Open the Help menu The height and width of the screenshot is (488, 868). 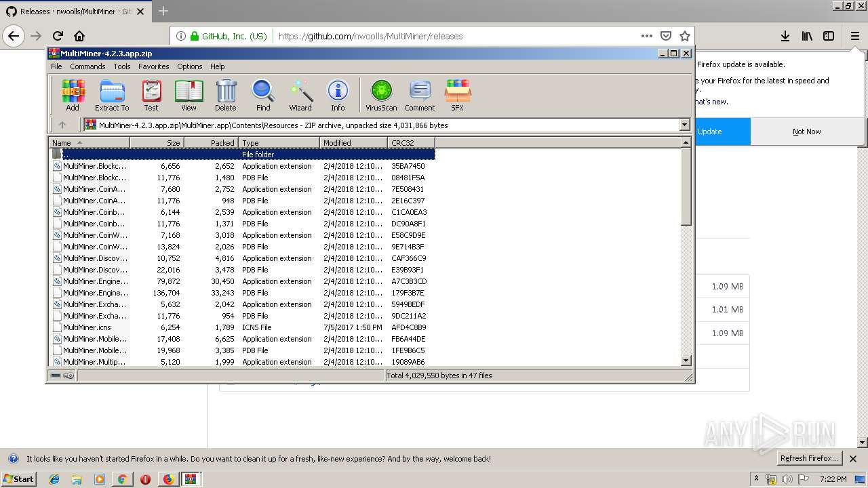217,66
